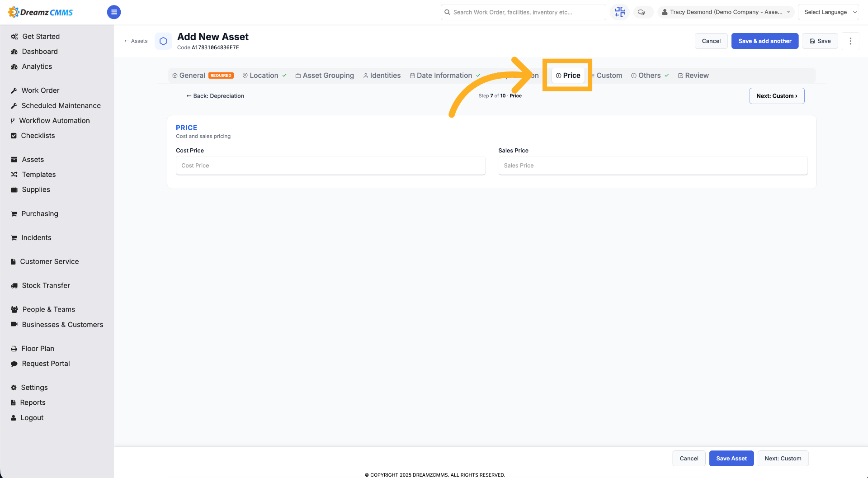Click Next: Custom button near step indicator
This screenshot has width=868, height=478.
pyautogui.click(x=777, y=96)
